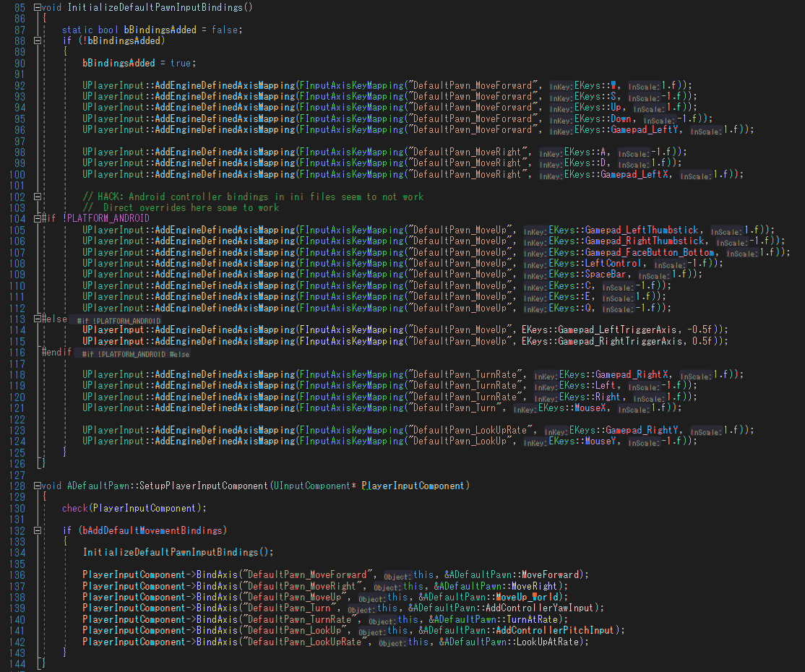Image resolution: width=805 pixels, height=672 pixels.
Task: Click the EKeys::E key on line 111
Action: 569,297
